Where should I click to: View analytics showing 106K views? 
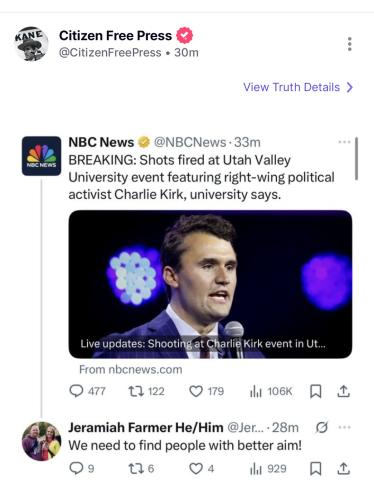point(271,391)
